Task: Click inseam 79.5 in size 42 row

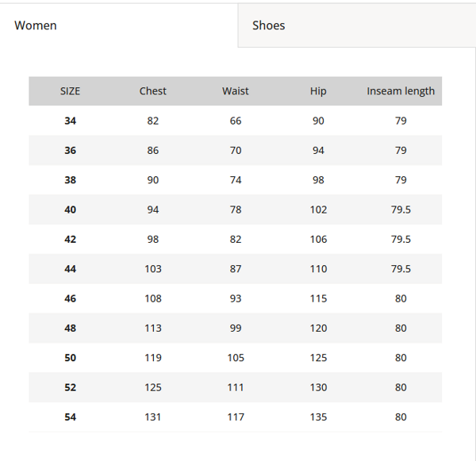Action: 401,240
